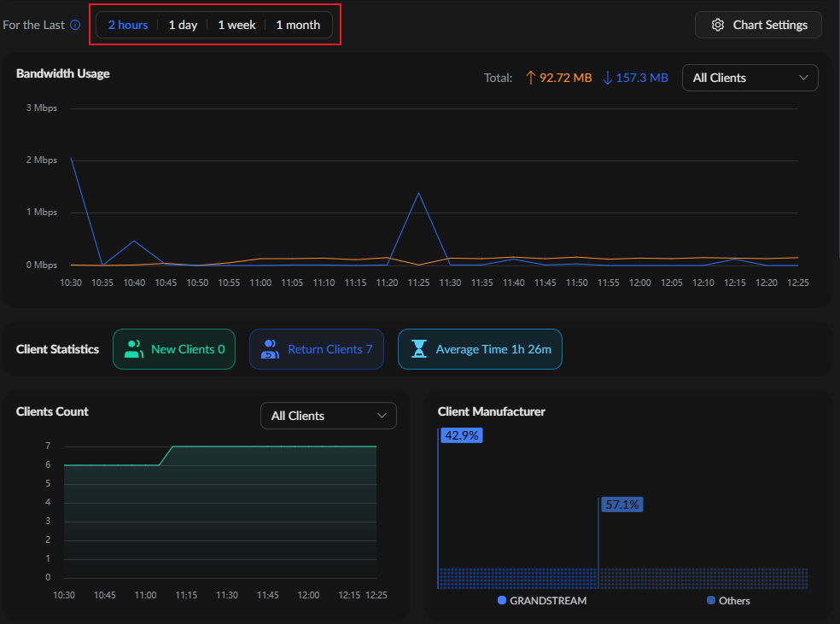Select the 2 hours time range
This screenshot has width=840, height=624.
tap(128, 25)
